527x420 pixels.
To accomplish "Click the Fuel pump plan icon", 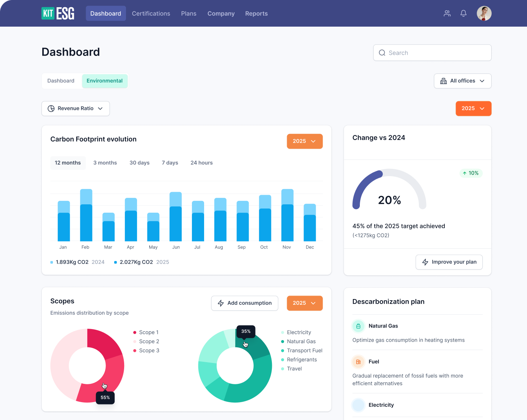I will coord(358,362).
